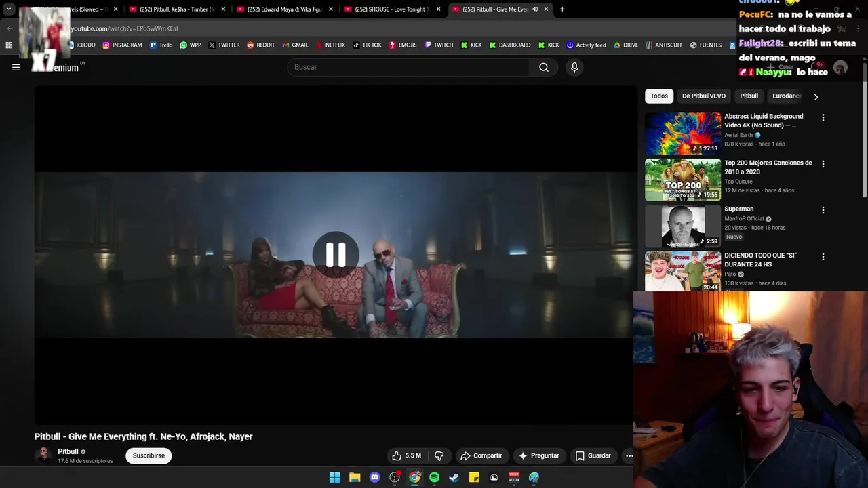Switch to the Edward Maya & Vika Jigulina tab
868x488 pixels.
point(284,9)
